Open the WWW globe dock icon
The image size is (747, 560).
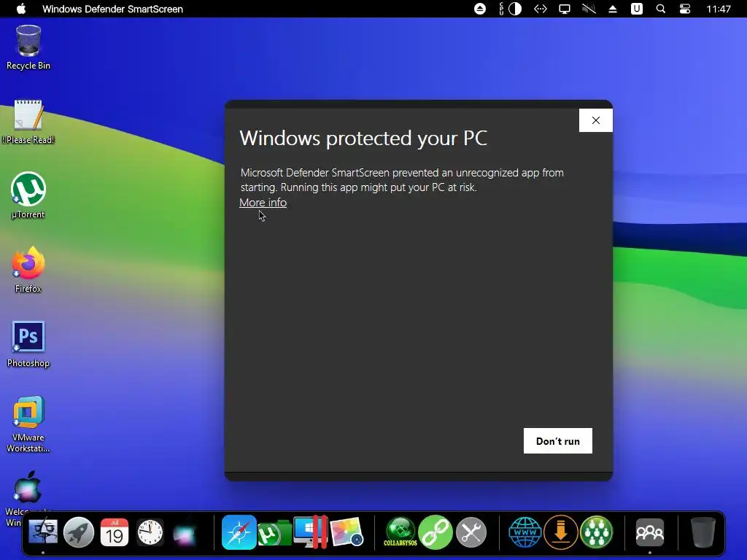pos(525,532)
